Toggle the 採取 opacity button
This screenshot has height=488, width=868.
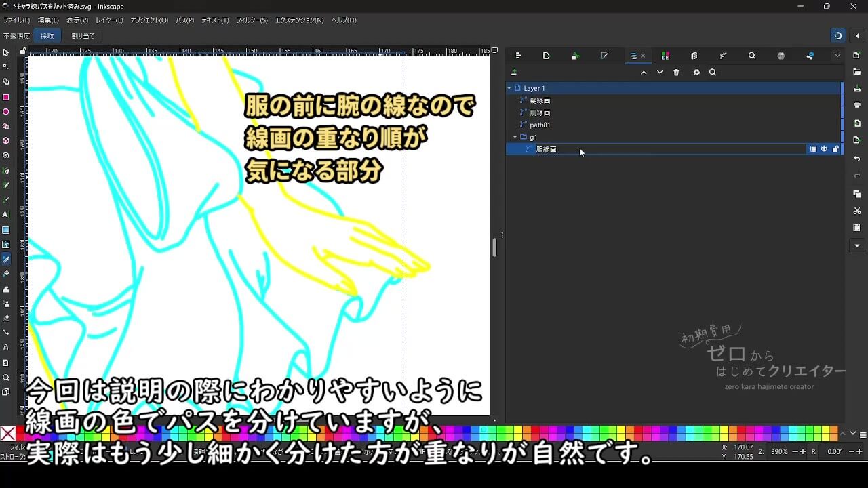pyautogui.click(x=47, y=36)
